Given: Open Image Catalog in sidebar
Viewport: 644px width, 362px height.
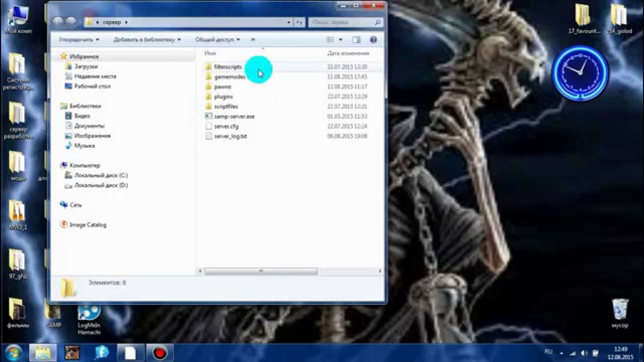Looking at the screenshot, I should pyautogui.click(x=88, y=225).
